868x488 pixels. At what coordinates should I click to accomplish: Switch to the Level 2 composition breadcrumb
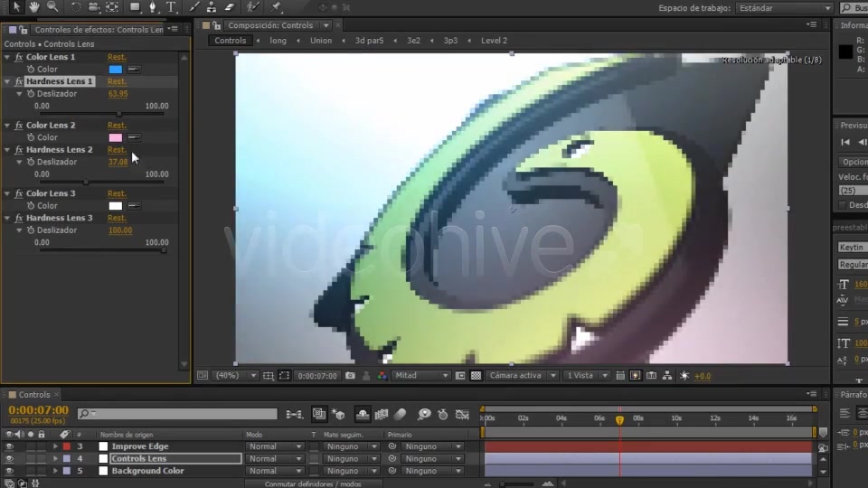(x=494, y=41)
